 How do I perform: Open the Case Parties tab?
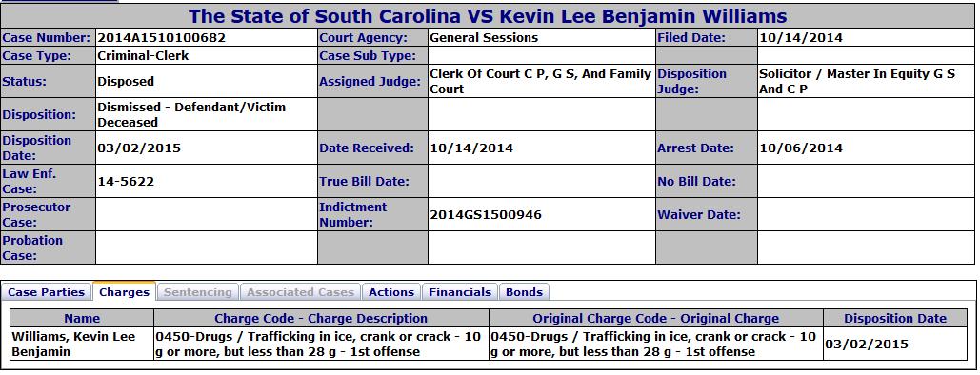point(47,292)
